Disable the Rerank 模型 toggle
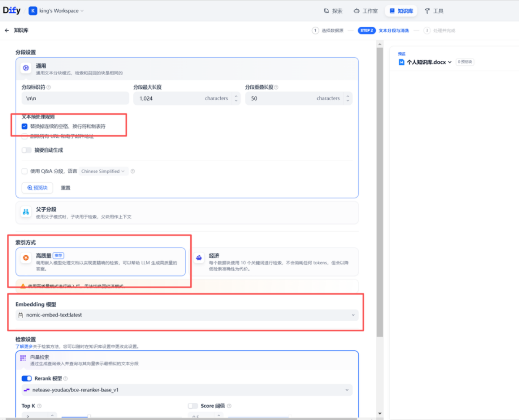 point(26,378)
